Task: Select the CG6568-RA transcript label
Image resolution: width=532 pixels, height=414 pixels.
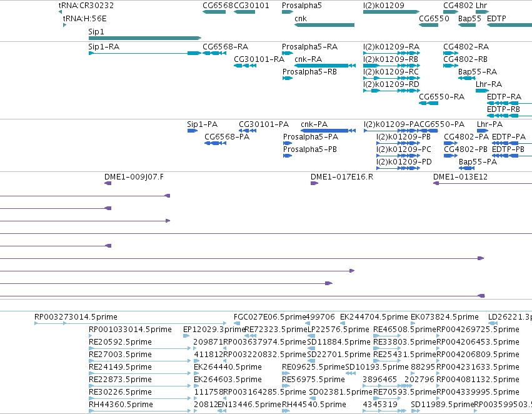Action: point(225,47)
